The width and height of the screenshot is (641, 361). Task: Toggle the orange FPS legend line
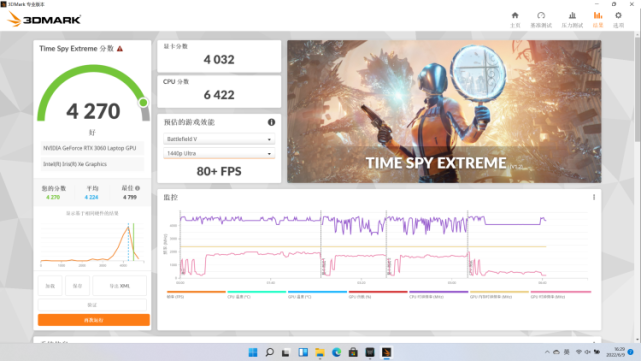[x=196, y=292]
